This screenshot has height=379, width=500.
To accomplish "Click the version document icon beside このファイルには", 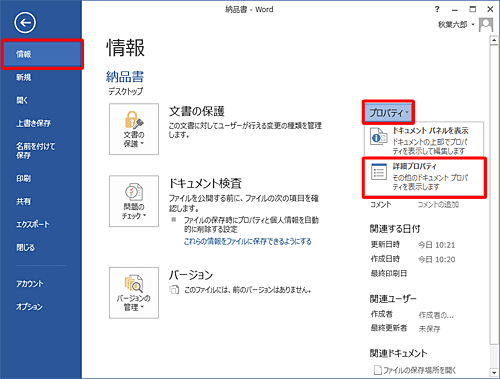I will pos(174,290).
